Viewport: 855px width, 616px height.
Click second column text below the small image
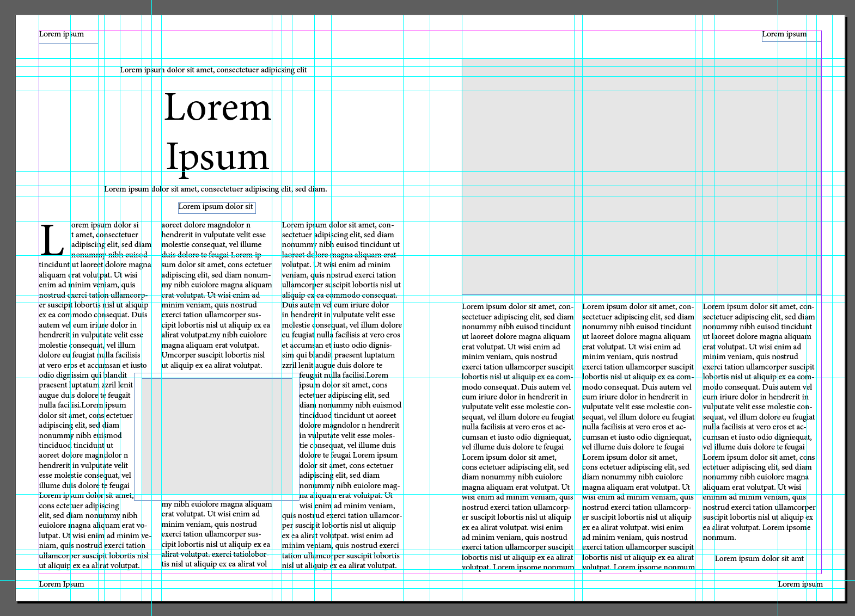coord(215,534)
